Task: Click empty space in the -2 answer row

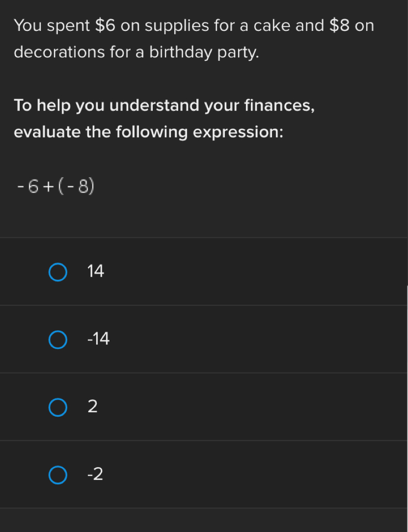Action: coord(245,475)
